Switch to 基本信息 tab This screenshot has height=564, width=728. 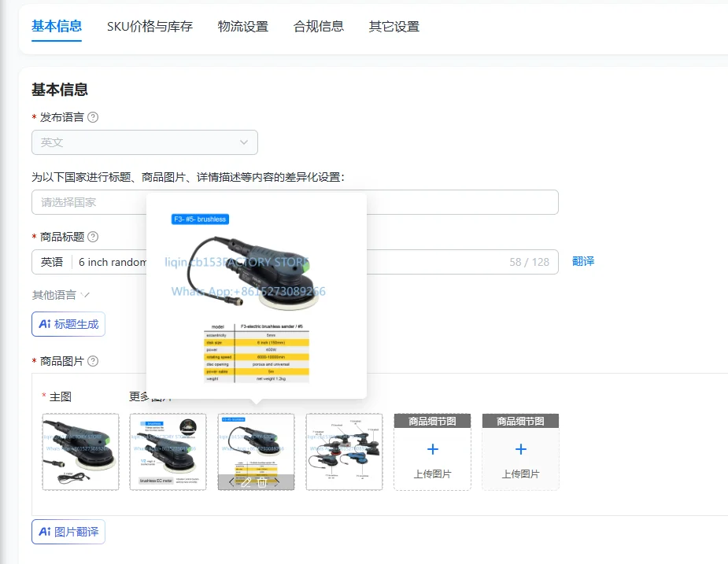point(57,26)
